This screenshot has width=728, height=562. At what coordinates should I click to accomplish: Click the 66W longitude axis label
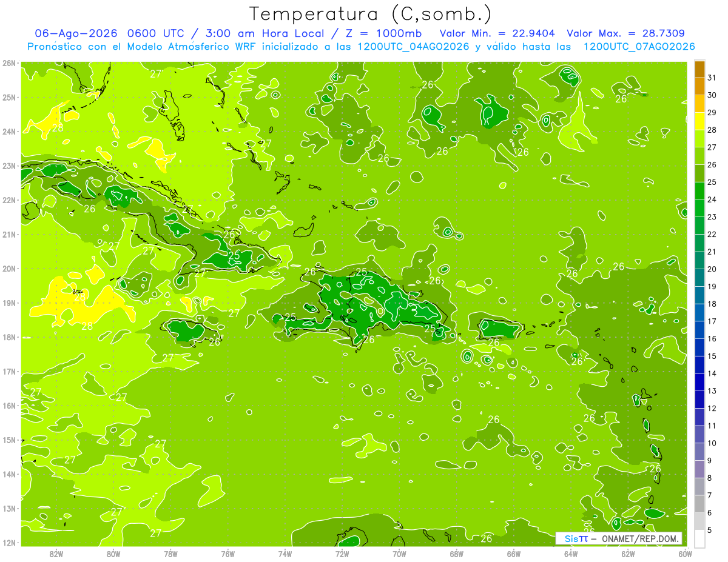point(513,554)
